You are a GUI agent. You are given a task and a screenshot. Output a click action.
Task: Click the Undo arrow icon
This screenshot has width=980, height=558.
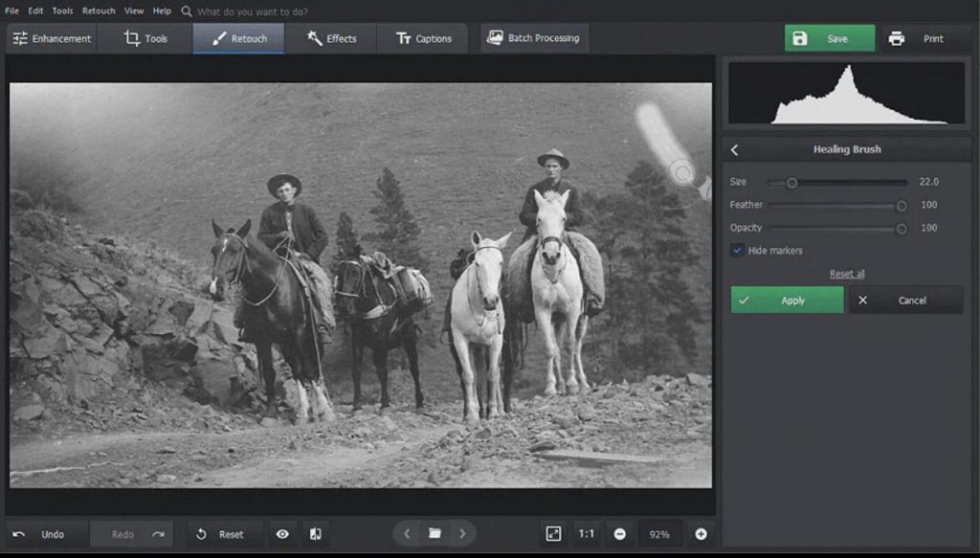pyautogui.click(x=19, y=534)
